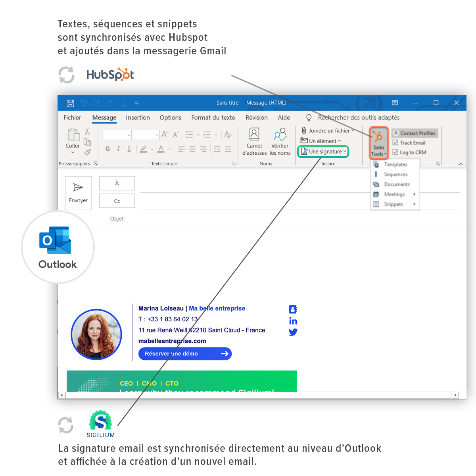Select Documents from Sales Tools menu

395,184
